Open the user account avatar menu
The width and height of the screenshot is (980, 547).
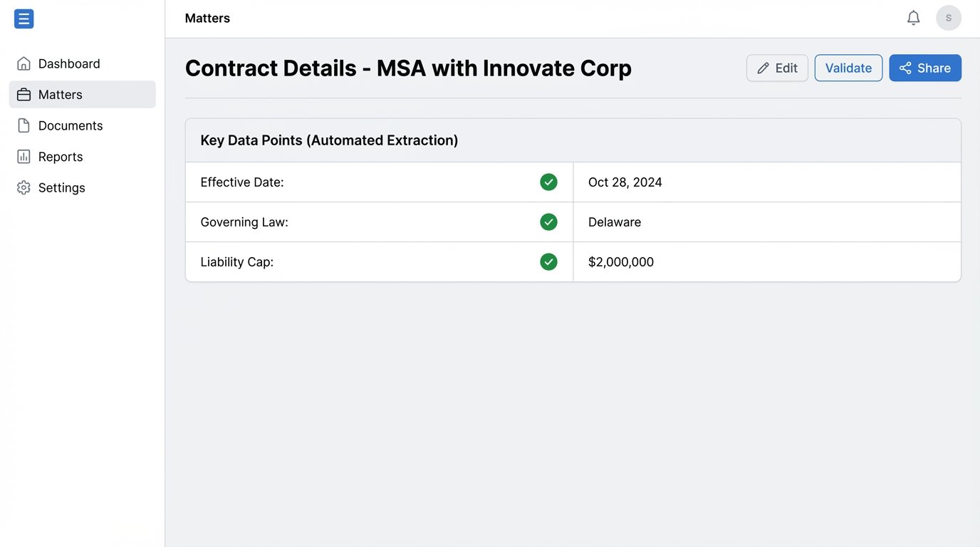click(948, 17)
